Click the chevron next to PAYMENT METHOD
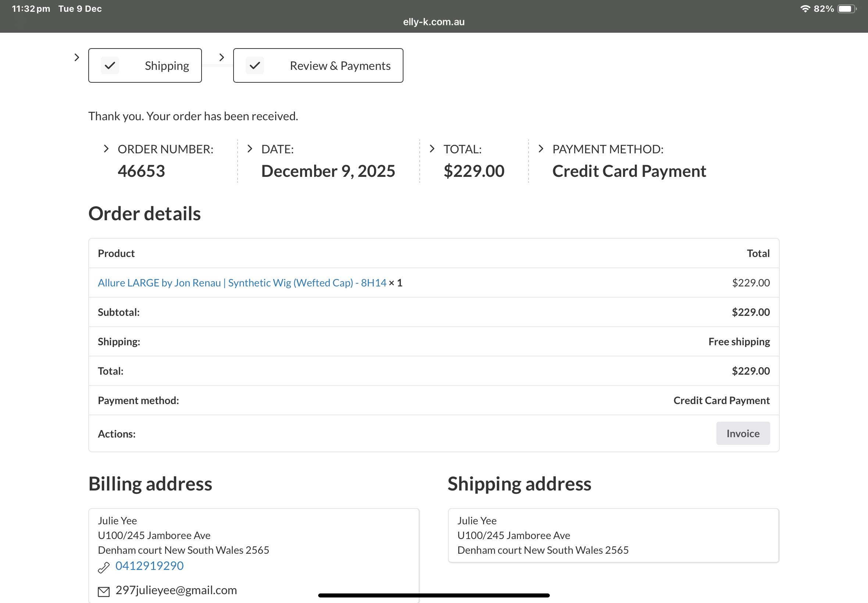 [x=541, y=149]
